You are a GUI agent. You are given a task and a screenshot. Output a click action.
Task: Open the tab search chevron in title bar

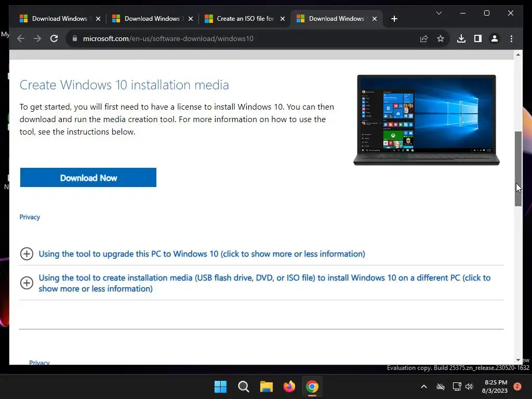438,13
